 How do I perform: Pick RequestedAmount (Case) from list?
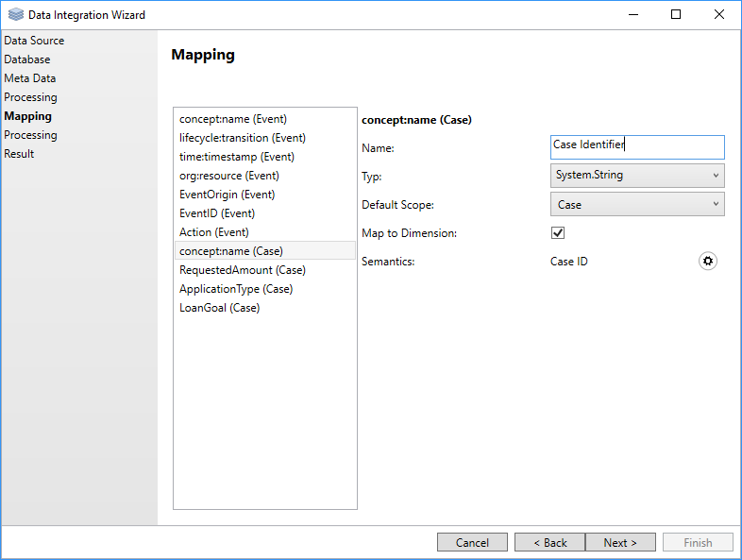pyautogui.click(x=243, y=270)
